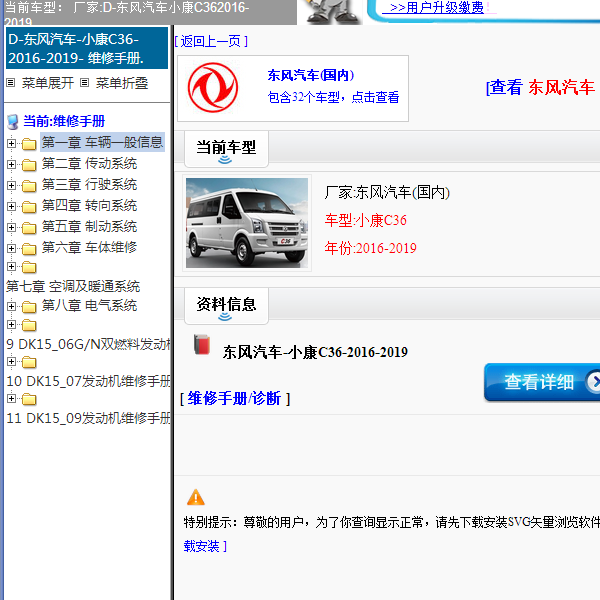Click folder icon of 第三章 行驶系统

click(29, 186)
